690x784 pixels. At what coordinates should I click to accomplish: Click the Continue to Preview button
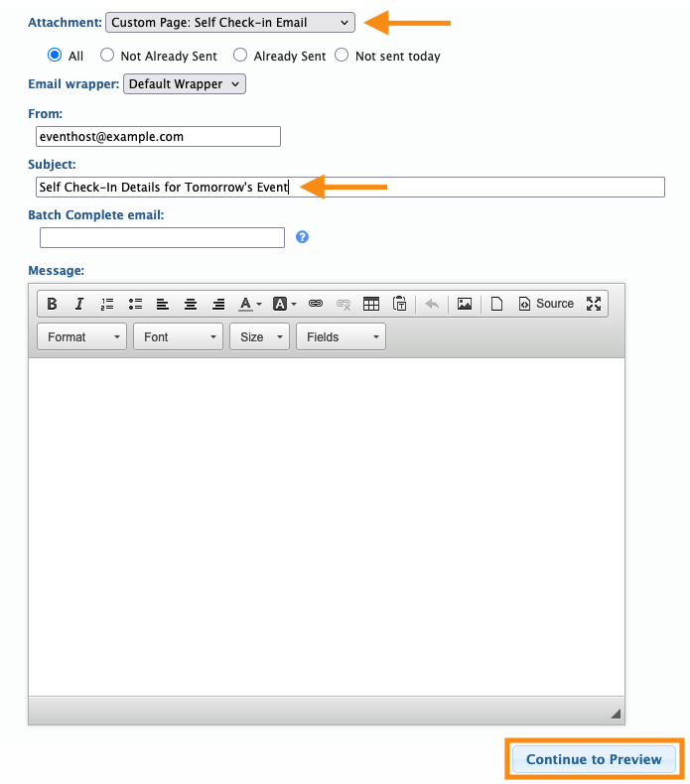point(594,759)
